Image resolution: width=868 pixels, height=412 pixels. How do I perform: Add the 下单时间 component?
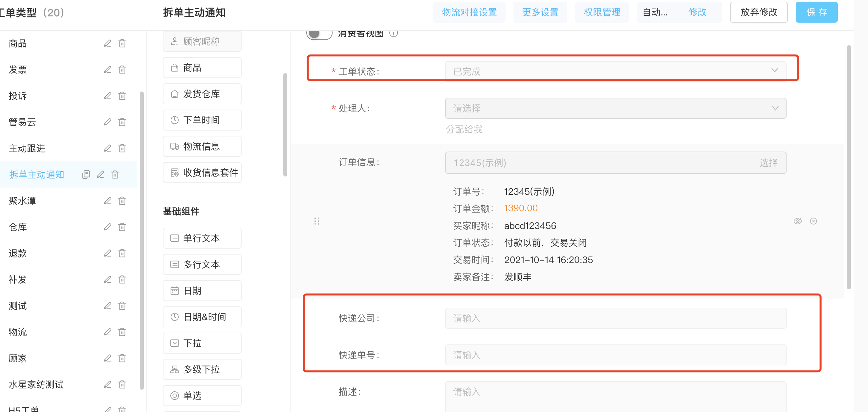tap(202, 120)
